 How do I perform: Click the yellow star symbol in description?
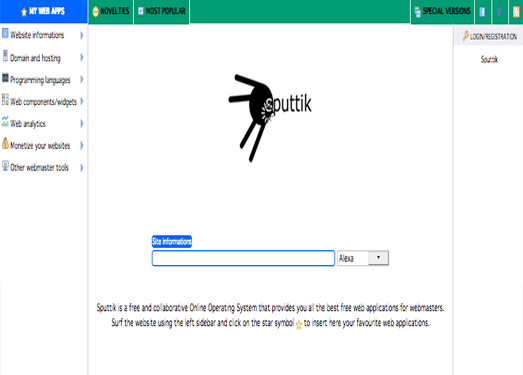[x=299, y=325]
